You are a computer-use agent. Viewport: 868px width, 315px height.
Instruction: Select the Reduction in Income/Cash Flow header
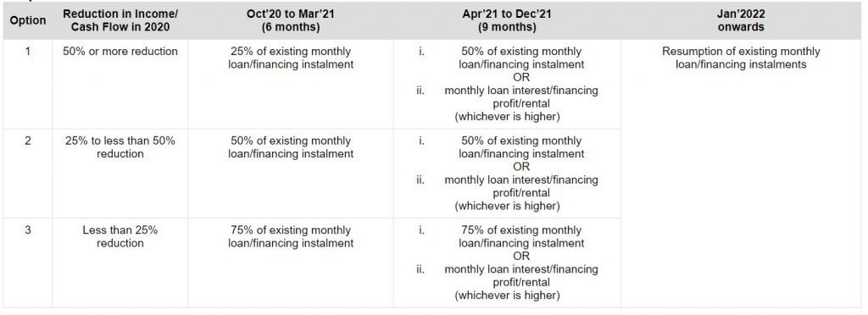pyautogui.click(x=120, y=20)
